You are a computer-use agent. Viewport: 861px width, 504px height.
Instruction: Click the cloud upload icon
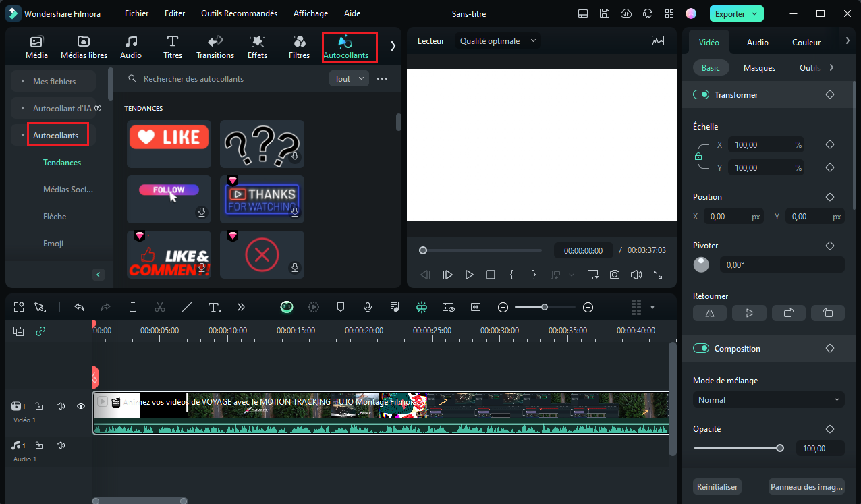(x=626, y=13)
